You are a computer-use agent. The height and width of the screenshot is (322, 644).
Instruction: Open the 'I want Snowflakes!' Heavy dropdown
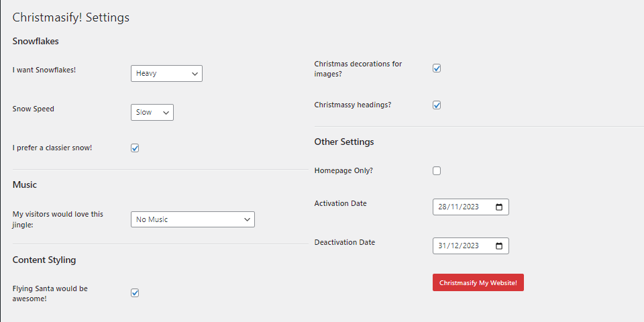pyautogui.click(x=166, y=74)
